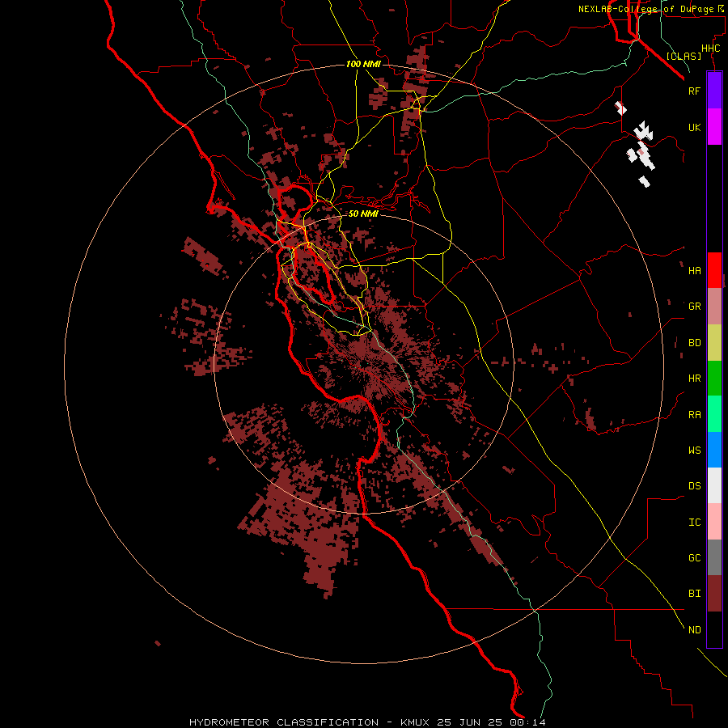The height and width of the screenshot is (728, 728).
Task: Click the "25 JUN 25" date stamp
Action: 472,722
